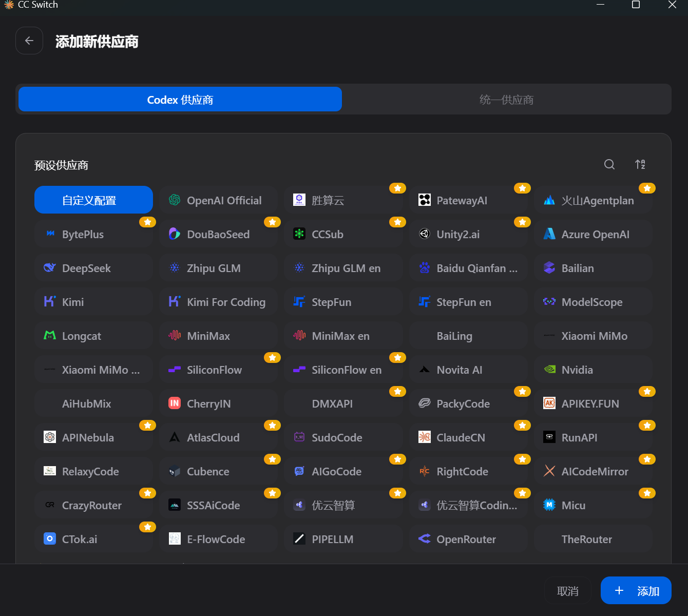Viewport: 688px width, 616px height.
Task: Open the preset provider search
Action: (609, 164)
